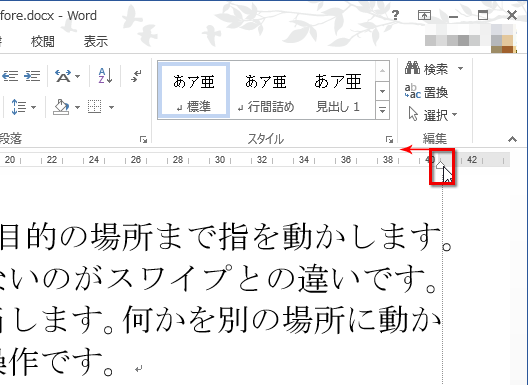Click the word スワイプ in the document
The width and height of the screenshot is (528, 385).
pos(170,278)
